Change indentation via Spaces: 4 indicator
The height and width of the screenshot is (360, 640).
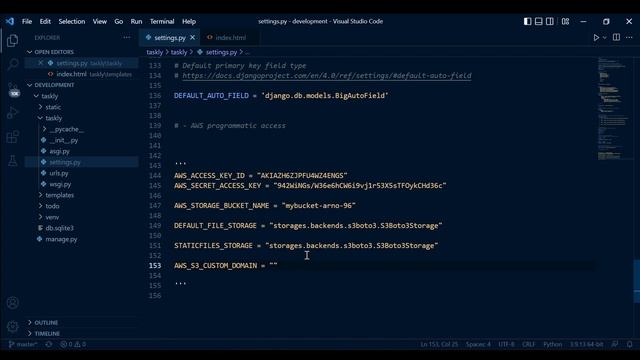[478, 344]
